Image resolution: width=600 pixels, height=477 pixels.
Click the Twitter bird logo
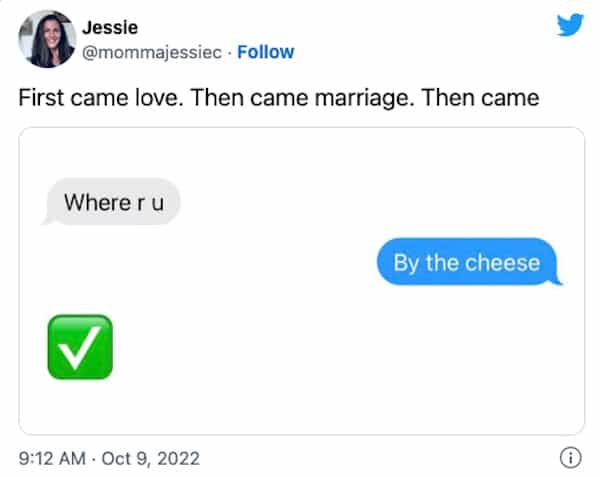[x=570, y=25]
